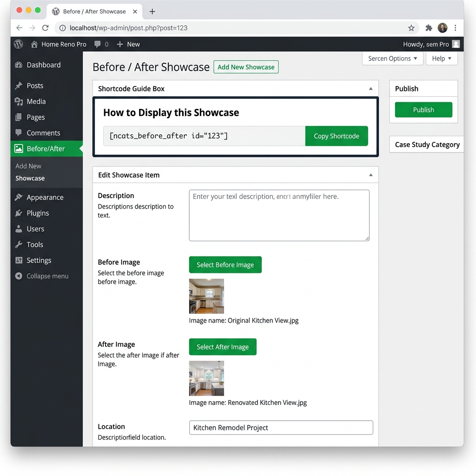Click the Settings sliders icon

click(19, 260)
